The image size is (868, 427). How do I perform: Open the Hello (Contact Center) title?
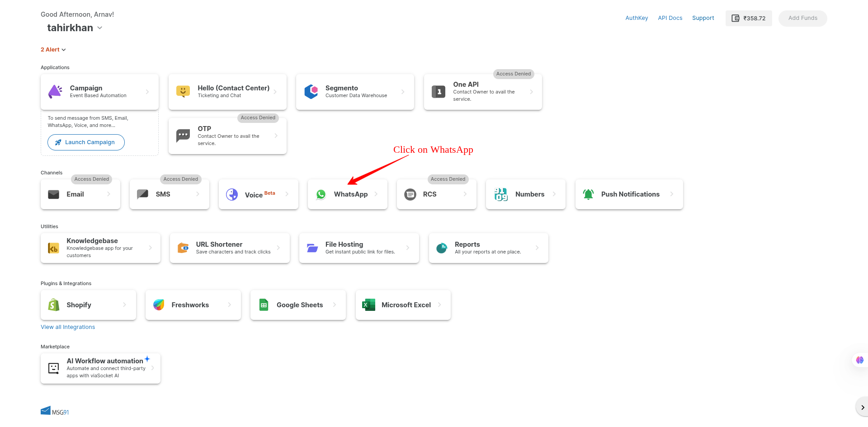point(234,88)
